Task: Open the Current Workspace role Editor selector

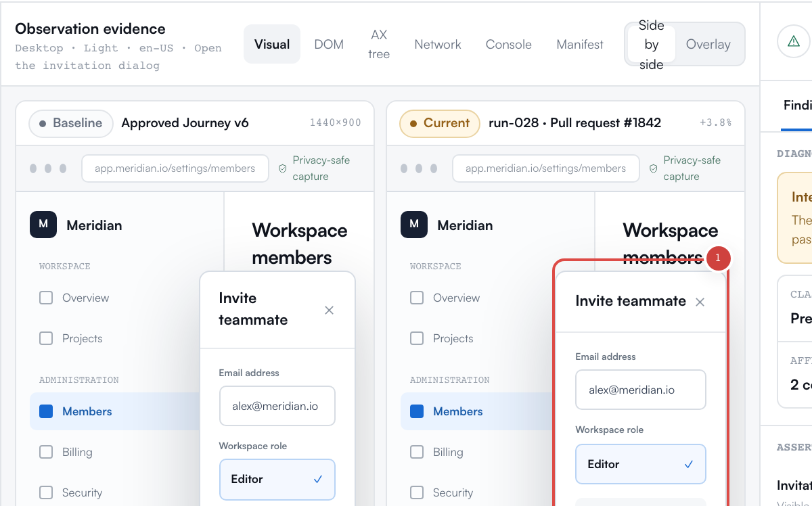Action: tap(641, 464)
